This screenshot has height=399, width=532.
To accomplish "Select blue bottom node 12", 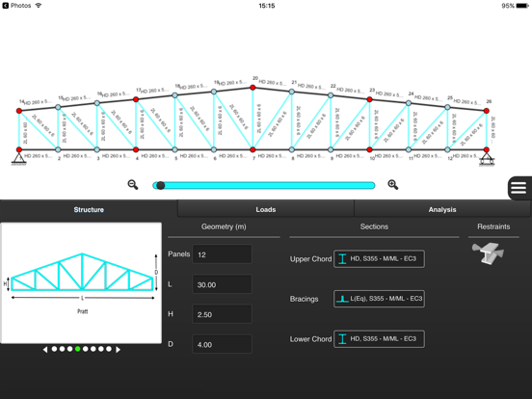I will coord(447,149).
